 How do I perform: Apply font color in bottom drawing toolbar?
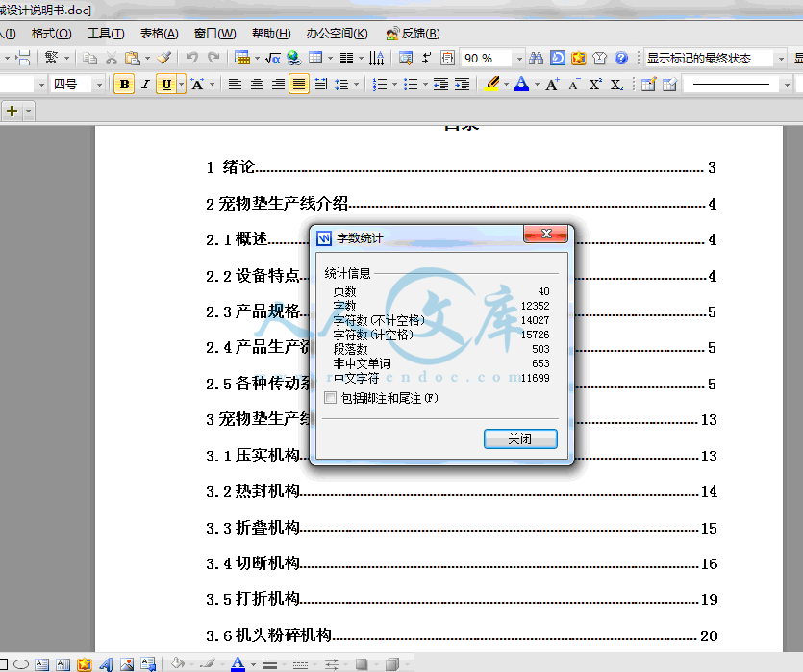(238, 663)
